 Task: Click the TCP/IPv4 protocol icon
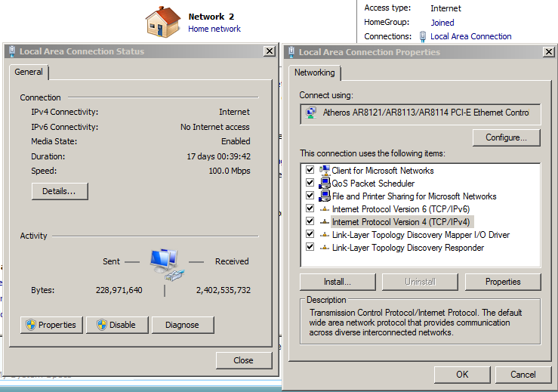click(325, 222)
